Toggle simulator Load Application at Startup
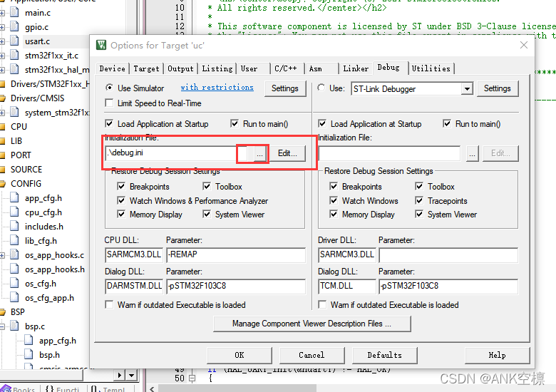This screenshot has width=556, height=392. click(x=109, y=123)
